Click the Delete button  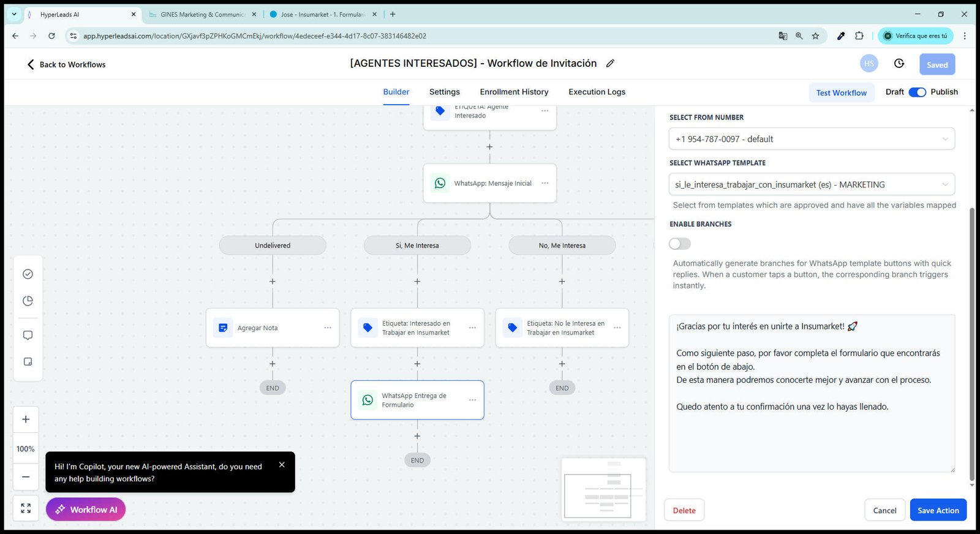click(x=684, y=510)
